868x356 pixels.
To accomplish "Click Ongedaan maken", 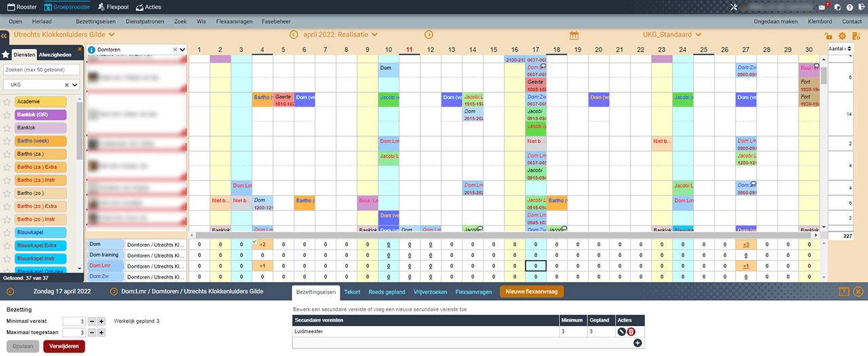I will [776, 21].
